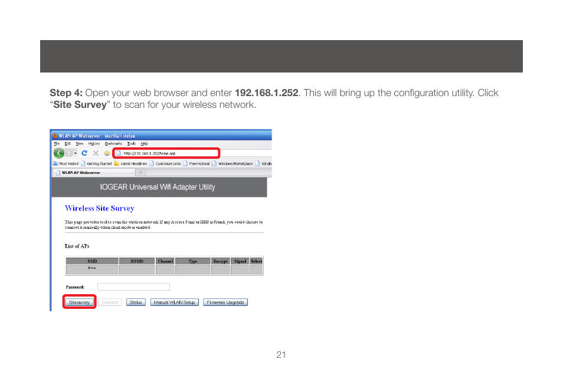563x392 pixels.
Task: Open the File menu
Action: point(57,143)
